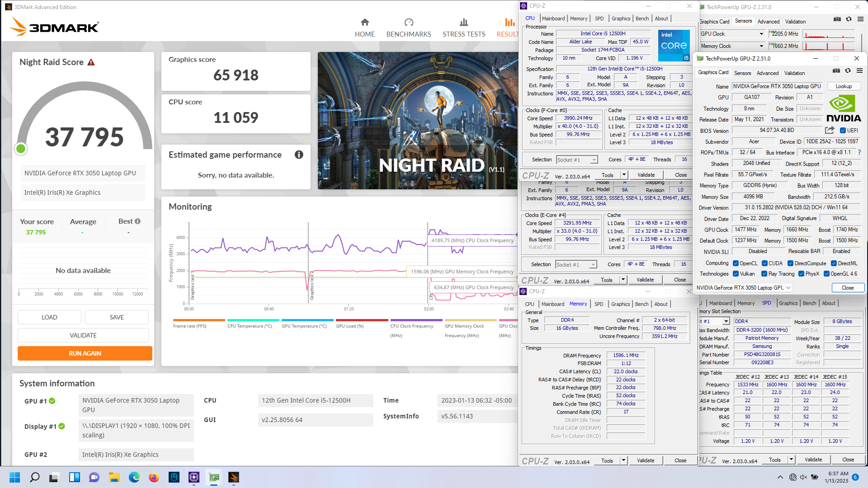Open the BENCHMARKS section in 3DMark
The width and height of the screenshot is (868, 488).
[409, 28]
